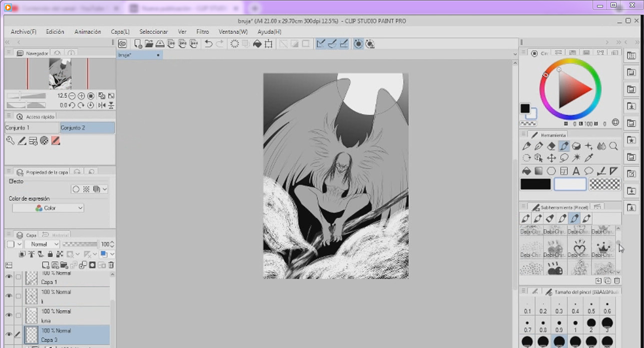
Task: Click the Undo arrow in command bar
Action: (x=209, y=44)
